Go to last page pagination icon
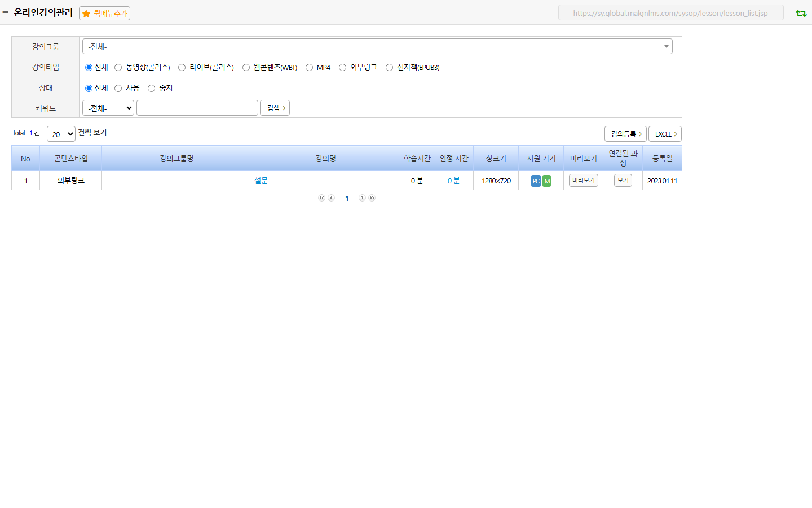Screen dimensions: 812x508 372,198
